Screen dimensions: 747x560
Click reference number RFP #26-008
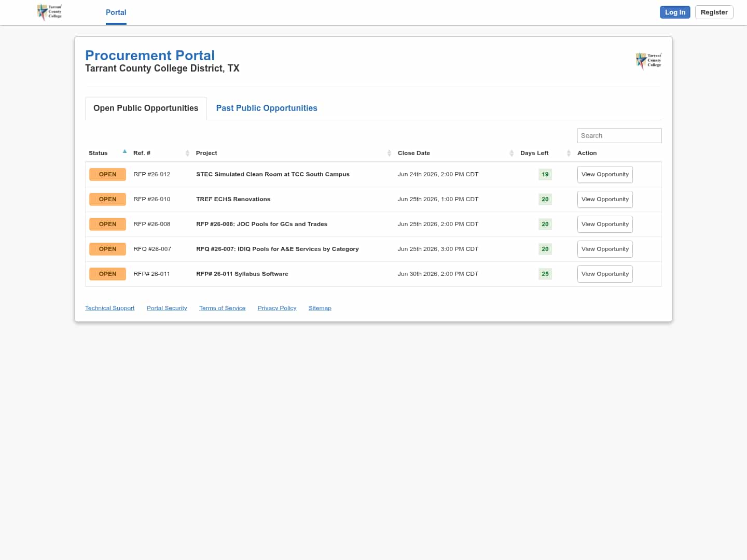coord(152,224)
